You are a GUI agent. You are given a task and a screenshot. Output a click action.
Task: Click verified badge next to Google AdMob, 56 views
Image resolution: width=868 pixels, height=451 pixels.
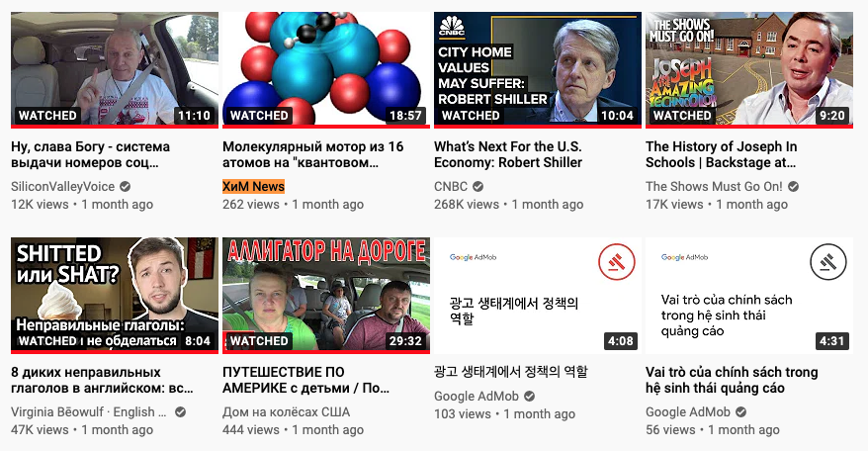point(740,412)
